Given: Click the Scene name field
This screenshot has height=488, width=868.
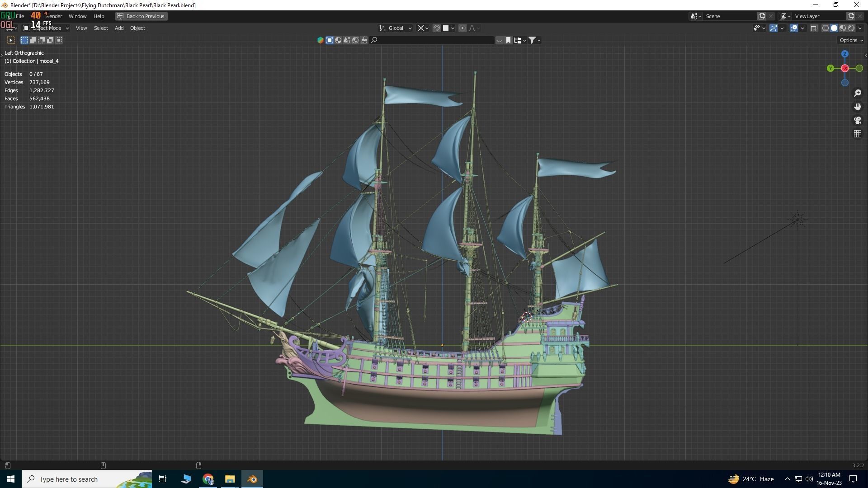Looking at the screenshot, I should point(730,16).
